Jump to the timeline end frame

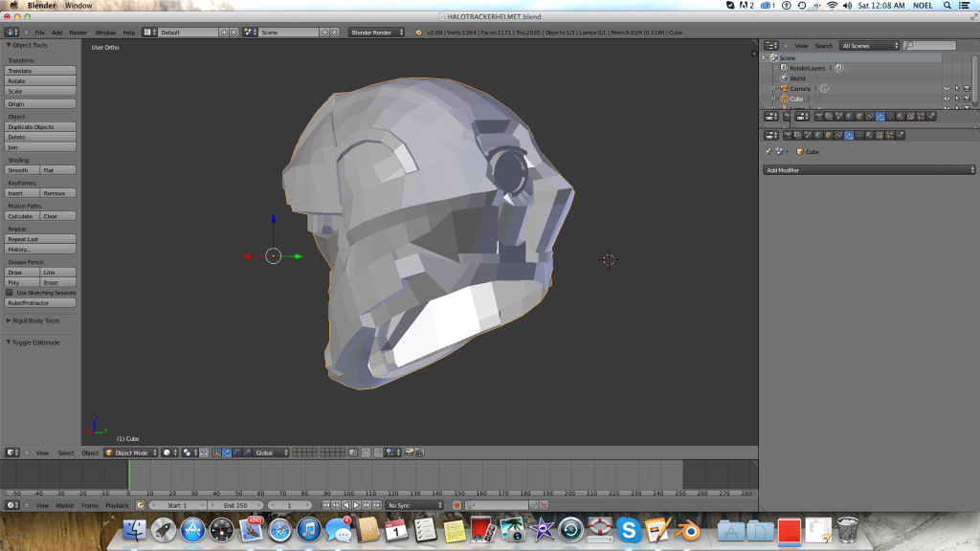[x=377, y=505]
